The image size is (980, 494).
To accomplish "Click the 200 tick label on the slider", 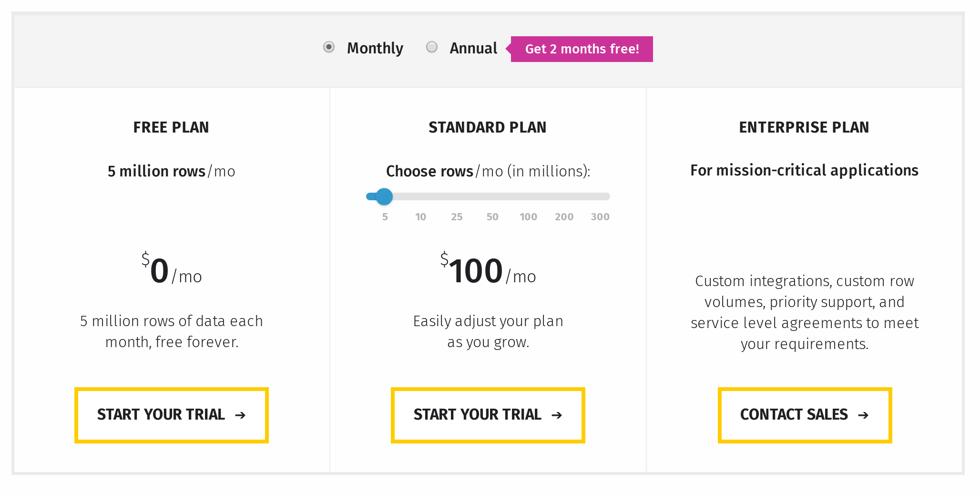I will (564, 216).
